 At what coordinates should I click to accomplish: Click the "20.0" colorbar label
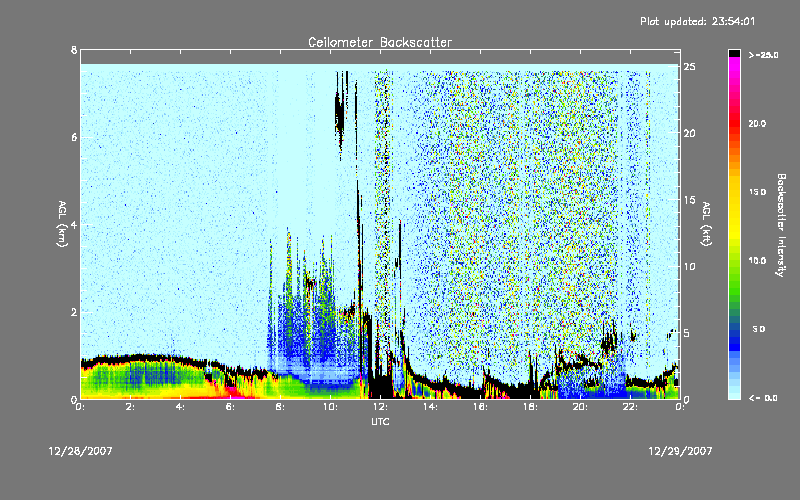tap(757, 123)
